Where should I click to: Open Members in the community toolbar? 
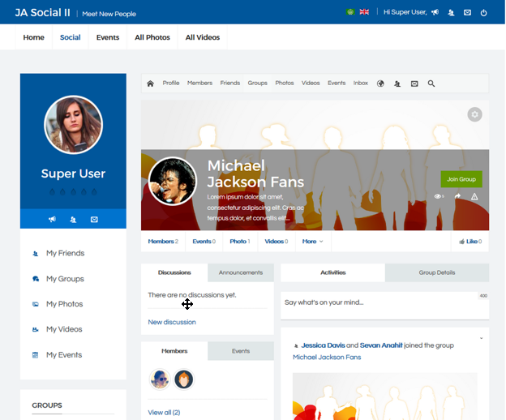[x=199, y=83]
